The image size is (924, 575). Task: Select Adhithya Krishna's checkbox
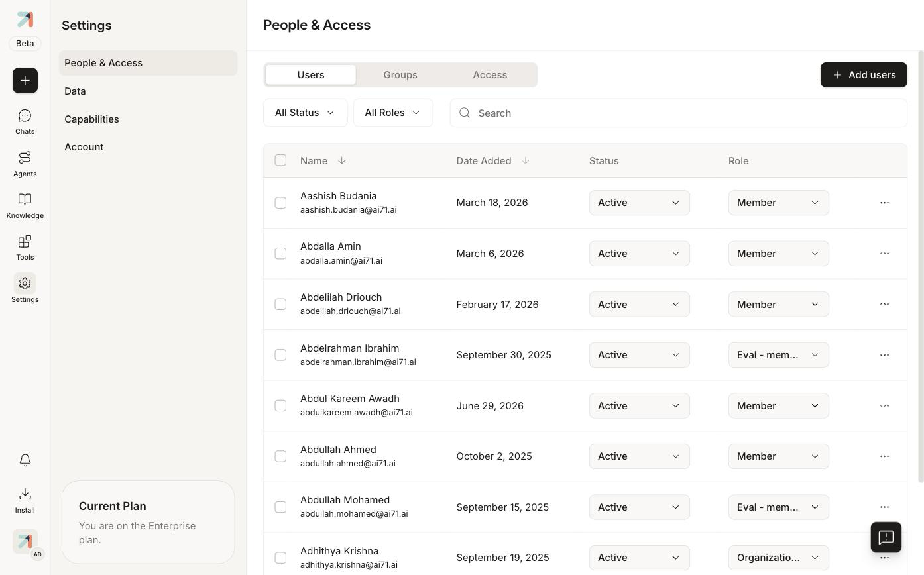tap(280, 558)
